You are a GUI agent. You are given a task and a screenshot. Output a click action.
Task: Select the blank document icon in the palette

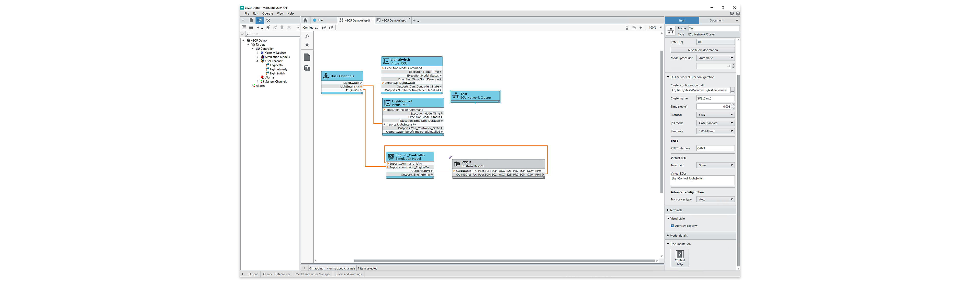click(x=307, y=57)
